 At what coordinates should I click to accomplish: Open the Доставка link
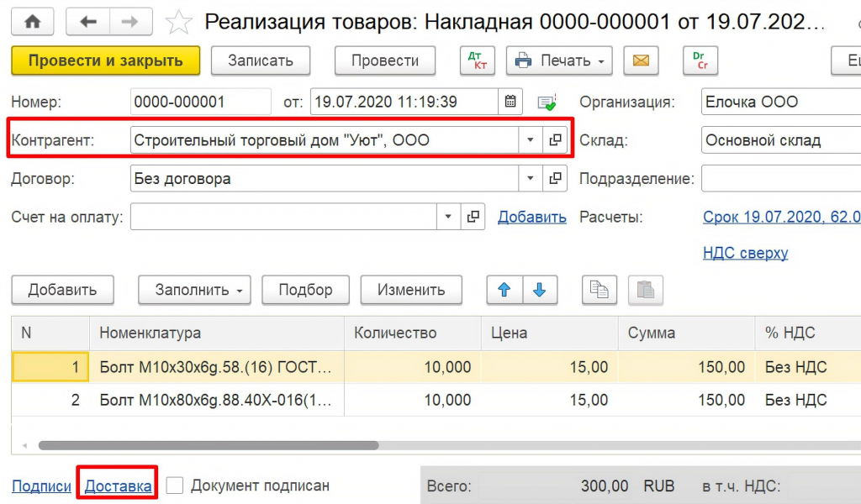pyautogui.click(x=118, y=486)
